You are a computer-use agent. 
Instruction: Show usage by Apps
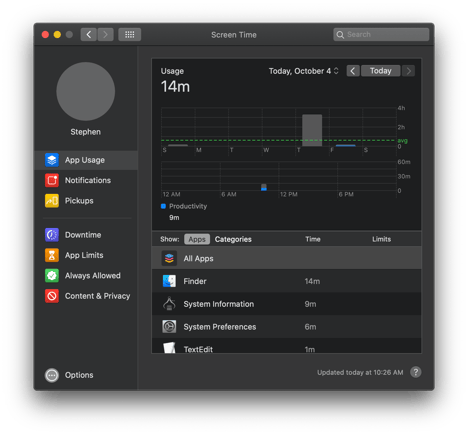[x=197, y=239]
